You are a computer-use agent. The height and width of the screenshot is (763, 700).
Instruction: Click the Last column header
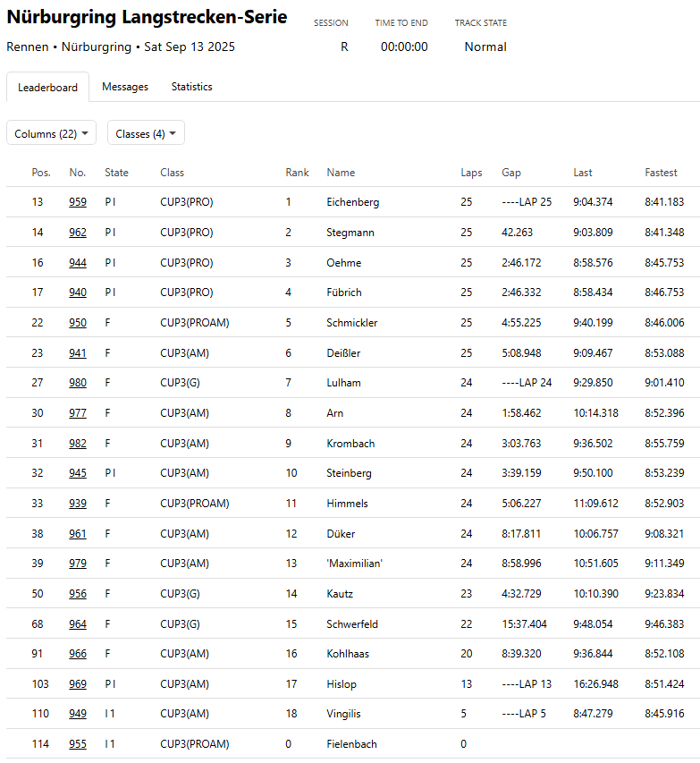[x=583, y=173]
